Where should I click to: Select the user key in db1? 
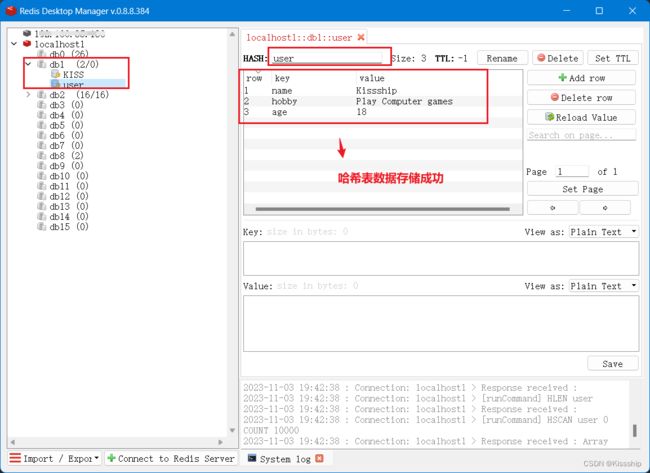tap(73, 85)
